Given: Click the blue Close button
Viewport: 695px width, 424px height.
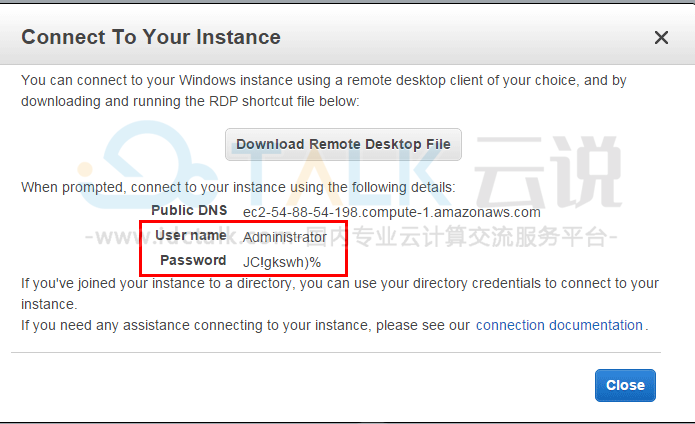Looking at the screenshot, I should click(x=625, y=385).
